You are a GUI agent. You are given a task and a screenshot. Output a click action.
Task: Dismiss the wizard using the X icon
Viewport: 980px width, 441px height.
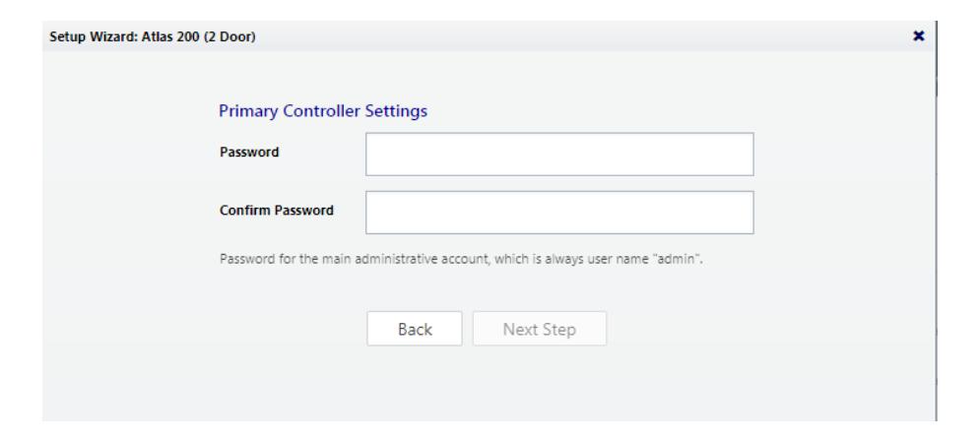pyautogui.click(x=918, y=36)
